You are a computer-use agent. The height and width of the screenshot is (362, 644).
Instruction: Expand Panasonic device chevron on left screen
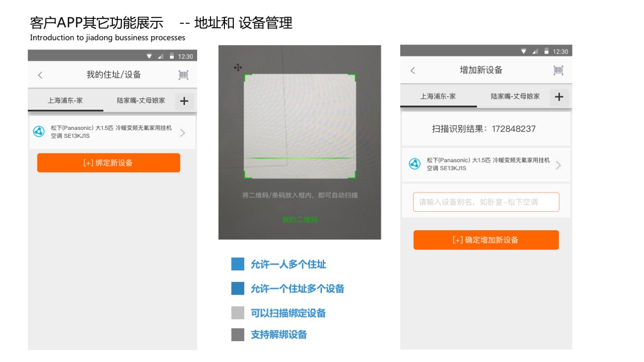183,133
